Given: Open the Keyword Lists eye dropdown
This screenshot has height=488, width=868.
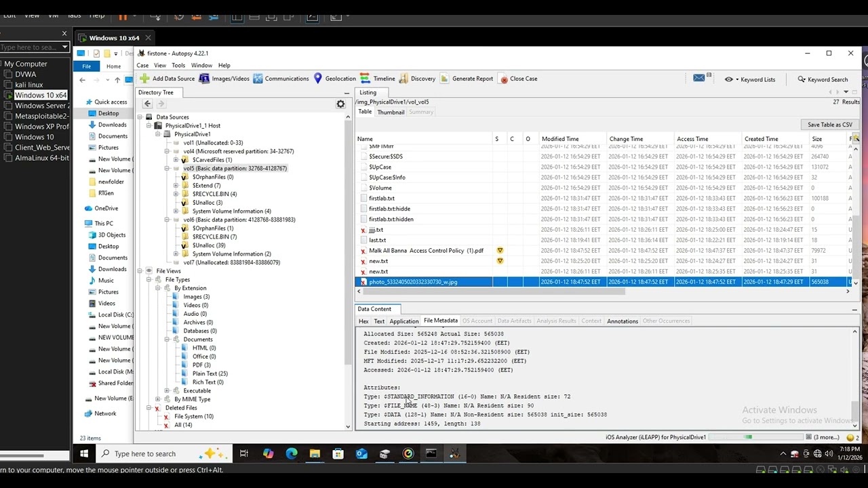Looking at the screenshot, I should click(750, 79).
